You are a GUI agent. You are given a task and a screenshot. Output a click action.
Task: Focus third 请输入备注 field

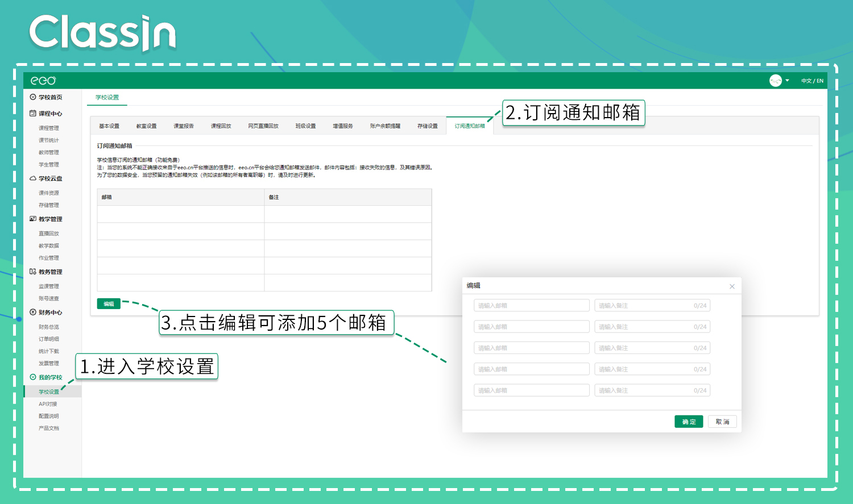[652, 348]
